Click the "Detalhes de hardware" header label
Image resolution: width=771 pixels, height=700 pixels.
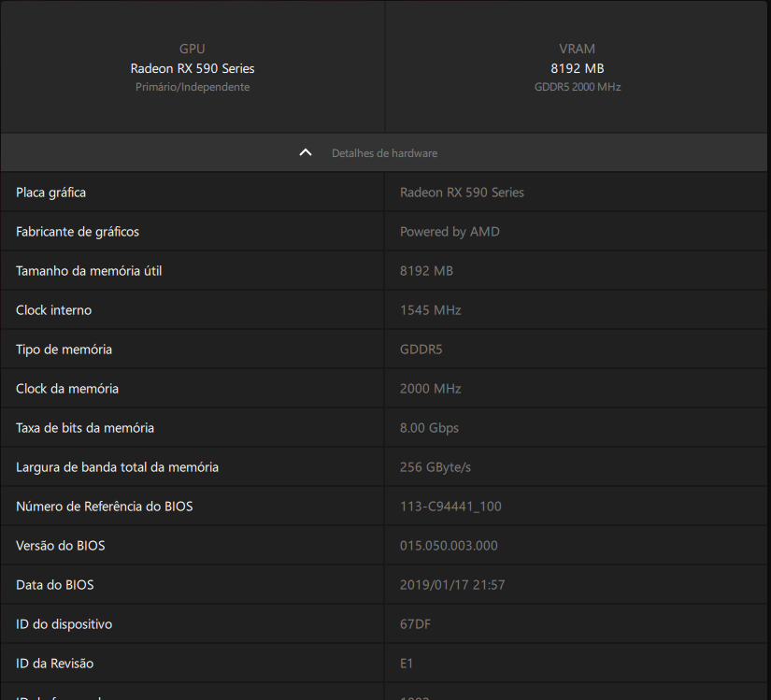click(x=384, y=153)
